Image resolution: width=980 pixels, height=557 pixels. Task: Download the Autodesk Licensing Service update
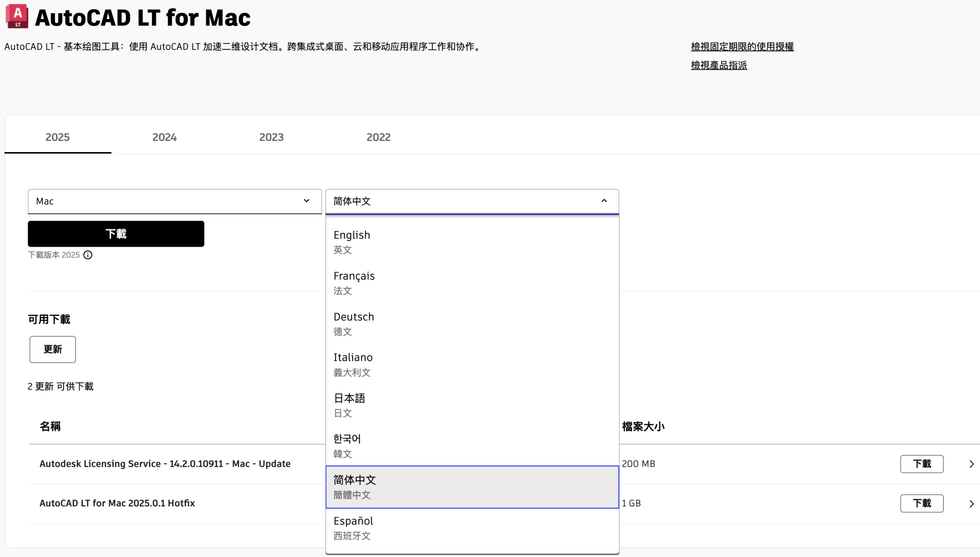[921, 464]
